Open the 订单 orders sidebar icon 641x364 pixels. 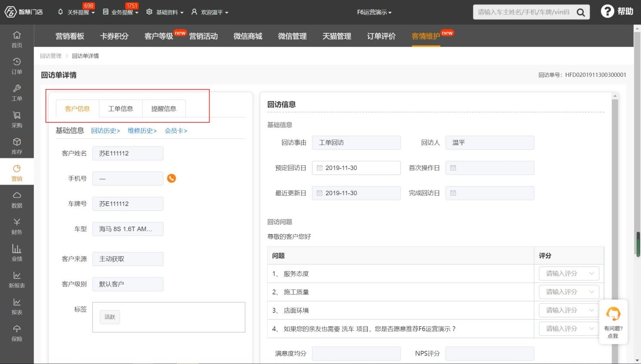coord(17,66)
